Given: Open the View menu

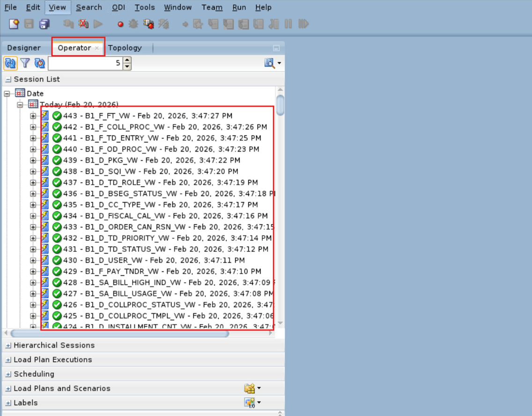Looking at the screenshot, I should 57,7.
